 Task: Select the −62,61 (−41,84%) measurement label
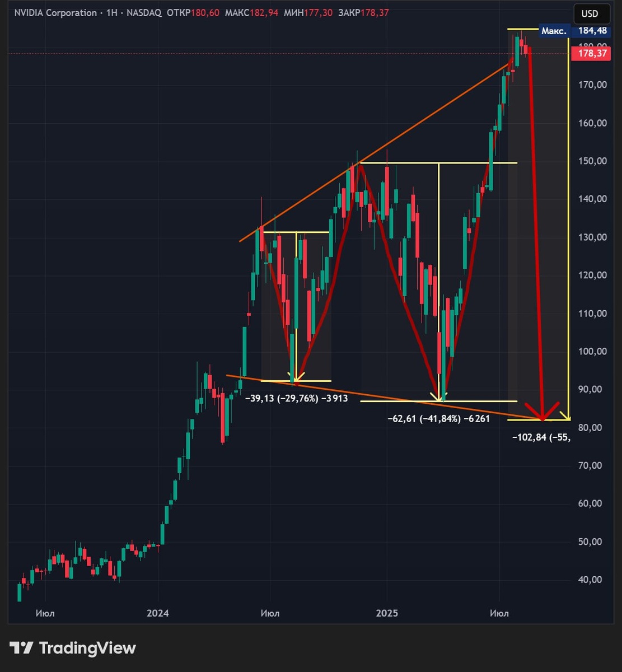click(x=438, y=418)
